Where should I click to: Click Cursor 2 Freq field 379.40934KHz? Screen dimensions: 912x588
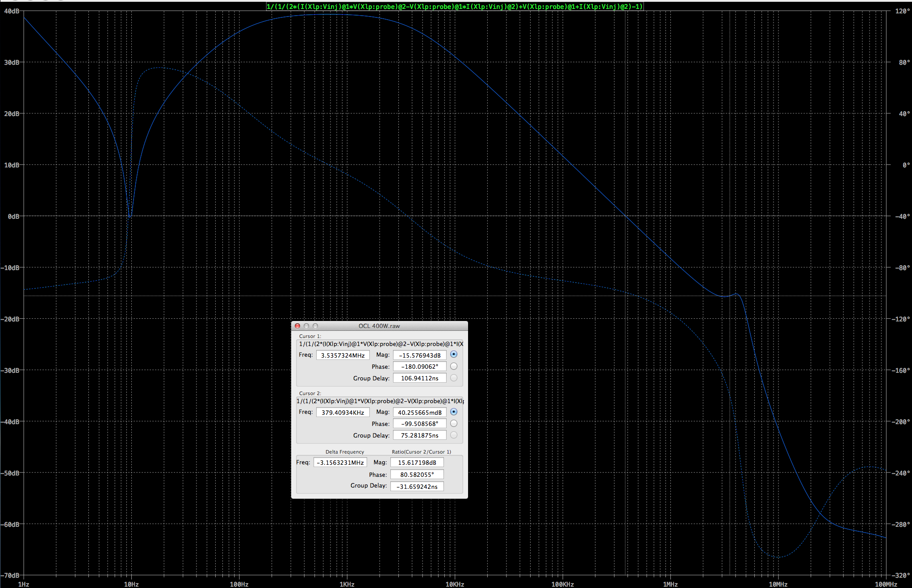coord(343,413)
